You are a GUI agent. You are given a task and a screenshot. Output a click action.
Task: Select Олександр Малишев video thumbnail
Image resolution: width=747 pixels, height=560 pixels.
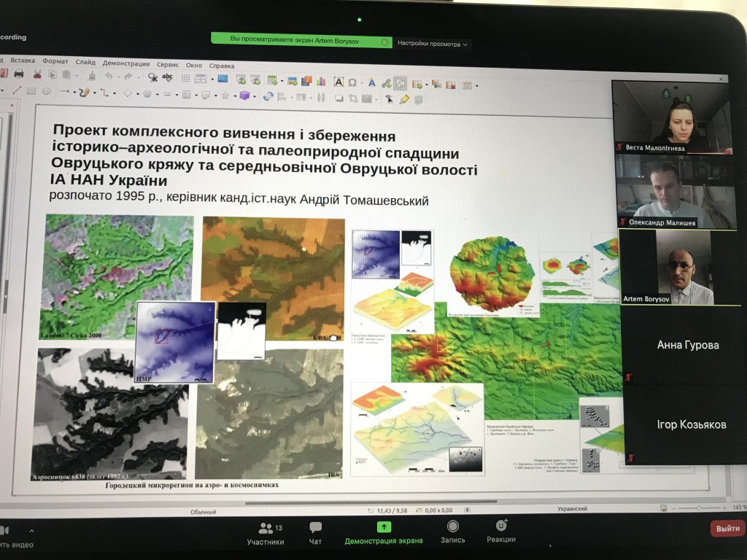(676, 192)
